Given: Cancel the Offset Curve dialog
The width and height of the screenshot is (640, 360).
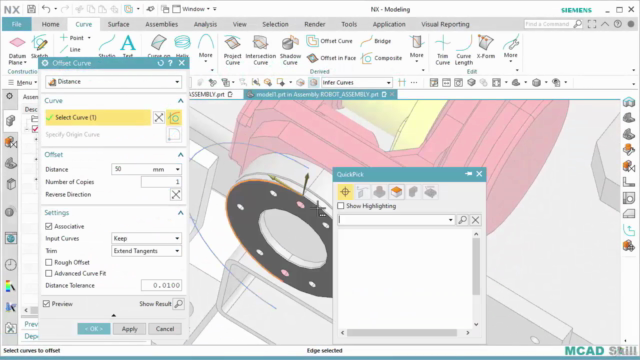Looking at the screenshot, I should coord(165,329).
